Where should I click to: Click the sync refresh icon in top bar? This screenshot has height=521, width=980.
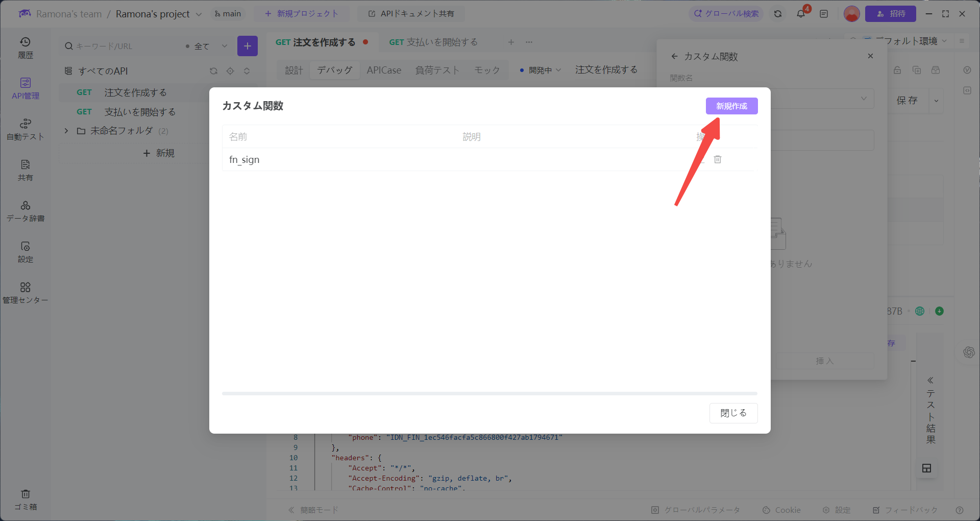(778, 14)
